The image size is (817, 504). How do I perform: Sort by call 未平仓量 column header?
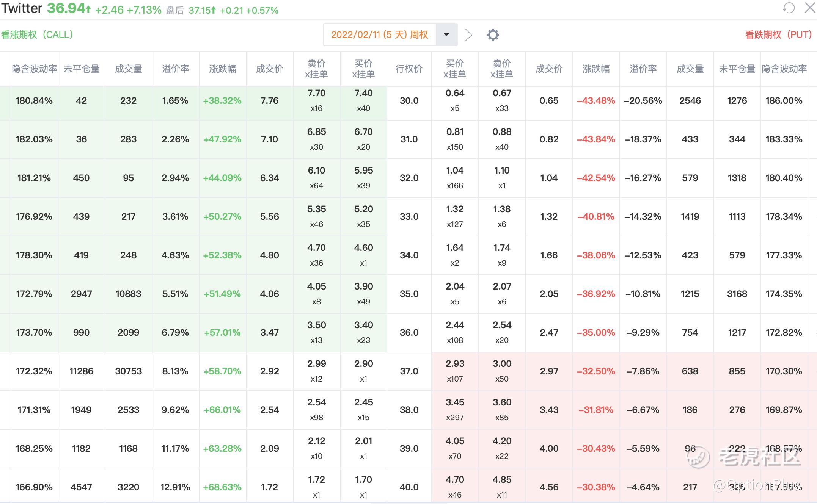click(x=82, y=69)
